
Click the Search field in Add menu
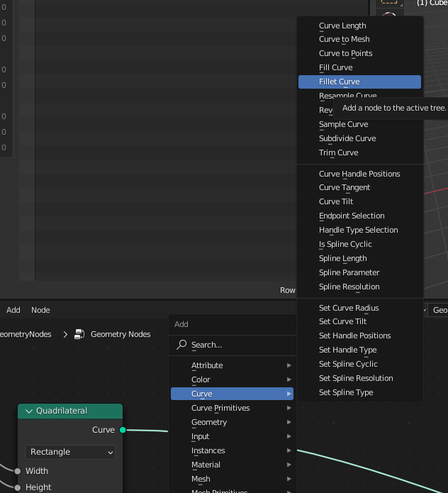[x=232, y=345]
